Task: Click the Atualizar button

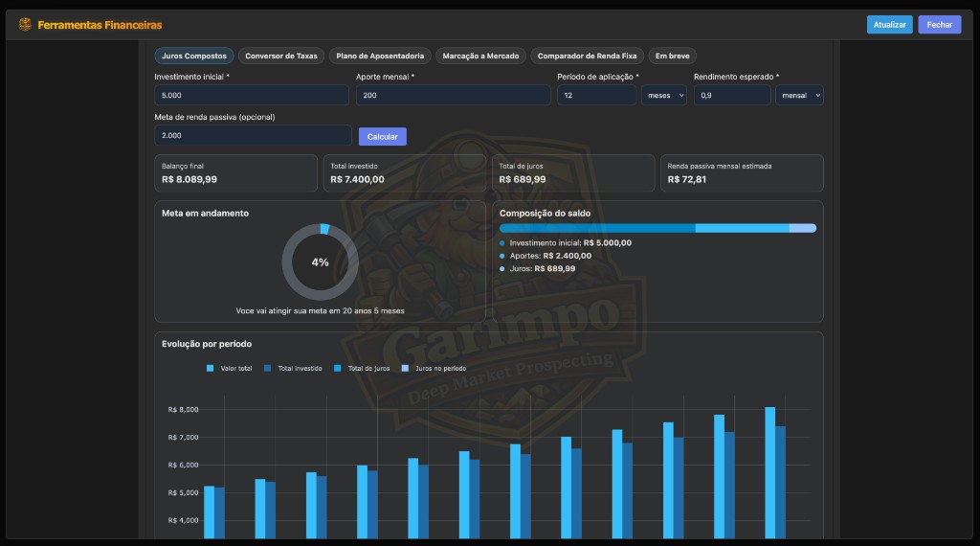Action: (889, 24)
